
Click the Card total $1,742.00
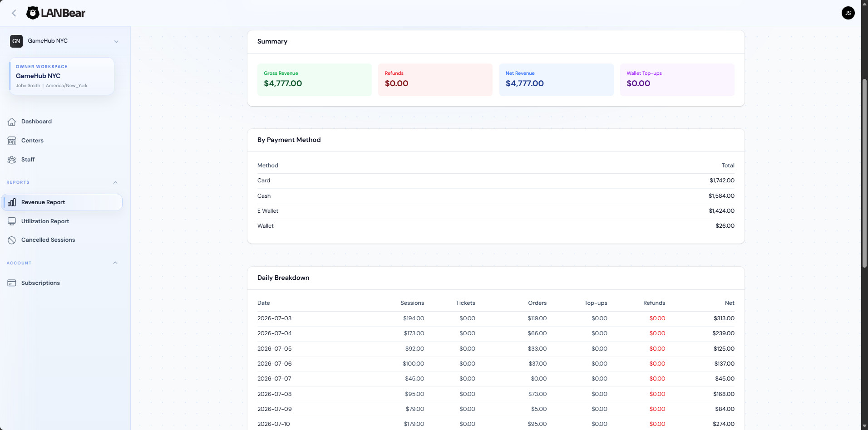coord(722,181)
